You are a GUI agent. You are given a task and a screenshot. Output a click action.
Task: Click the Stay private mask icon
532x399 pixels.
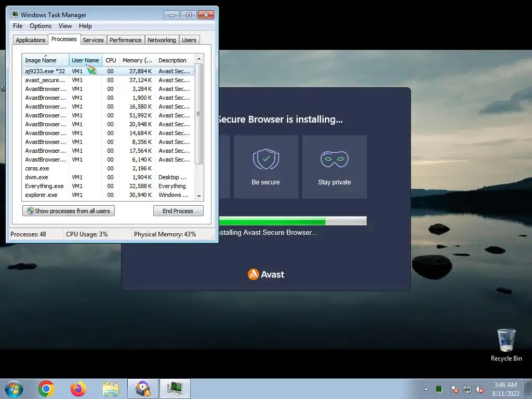335,159
